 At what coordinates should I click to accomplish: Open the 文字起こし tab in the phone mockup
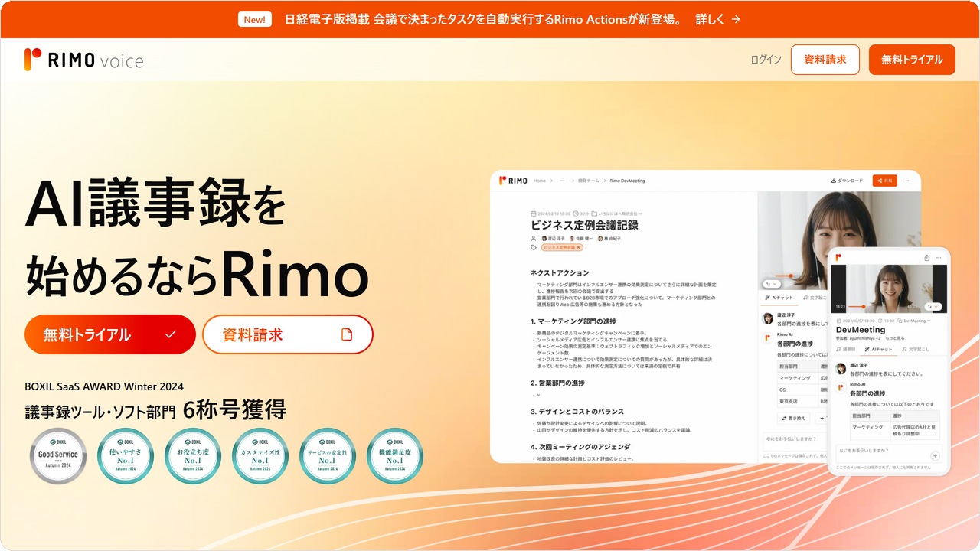coord(915,349)
